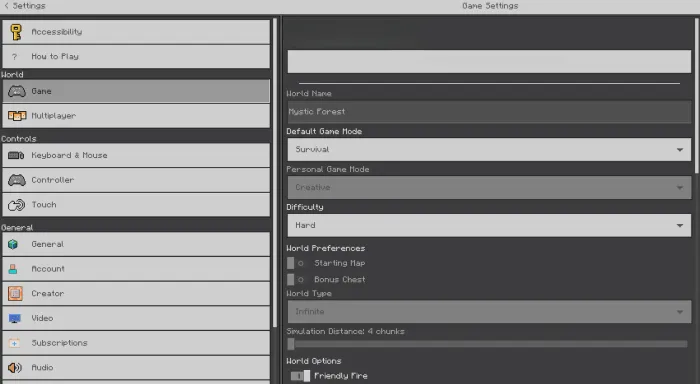Click the Multiplayer icon in the sidebar
Viewport: 700px width, 384px height.
tap(17, 116)
